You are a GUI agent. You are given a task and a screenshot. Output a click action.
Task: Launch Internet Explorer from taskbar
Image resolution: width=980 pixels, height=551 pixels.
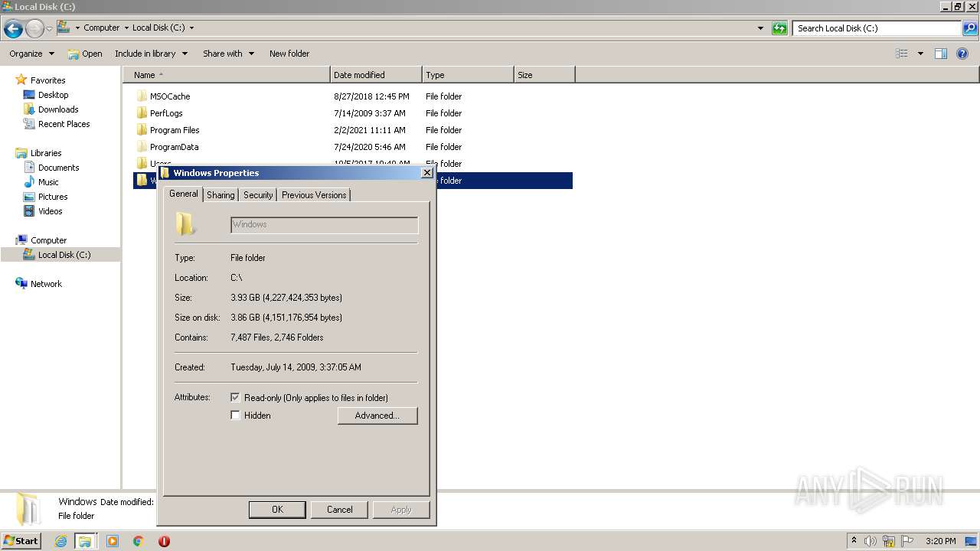61,541
